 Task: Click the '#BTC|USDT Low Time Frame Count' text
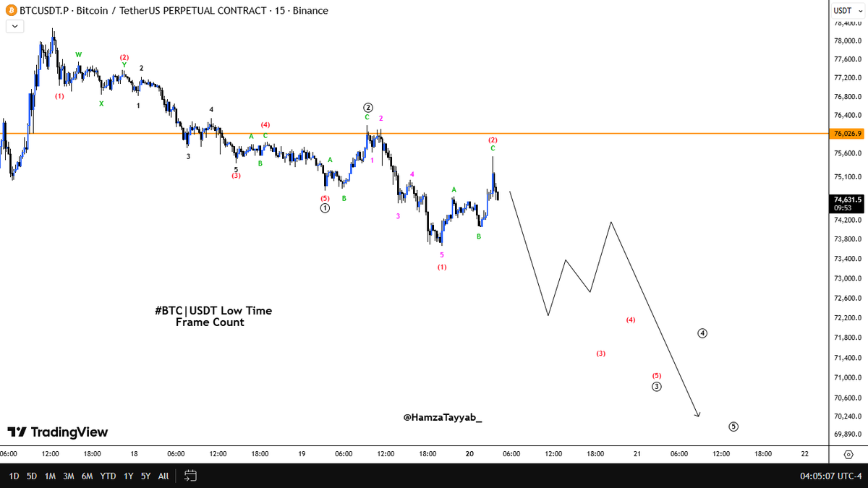click(x=213, y=317)
